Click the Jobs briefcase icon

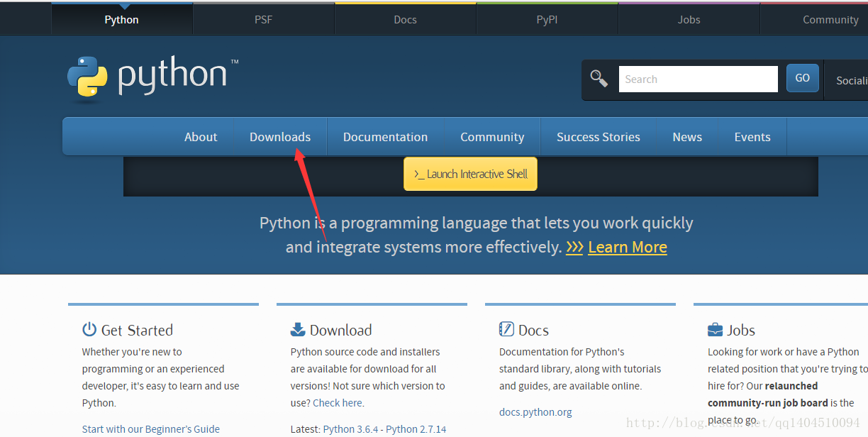click(x=715, y=330)
